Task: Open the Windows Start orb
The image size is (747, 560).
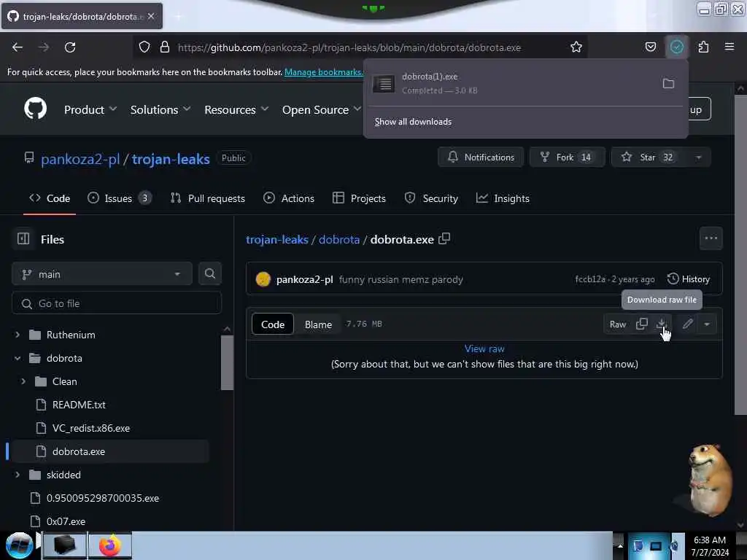Action: point(19,545)
